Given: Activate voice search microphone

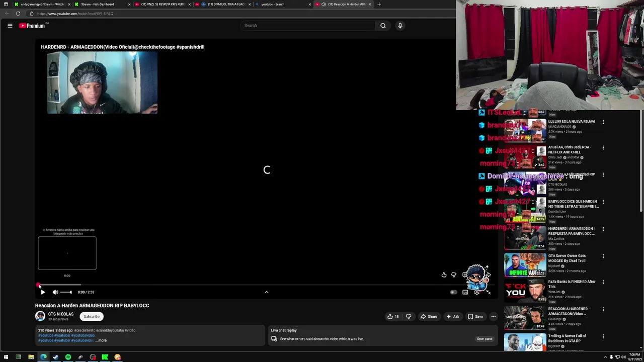Looking at the screenshot, I should pyautogui.click(x=400, y=26).
